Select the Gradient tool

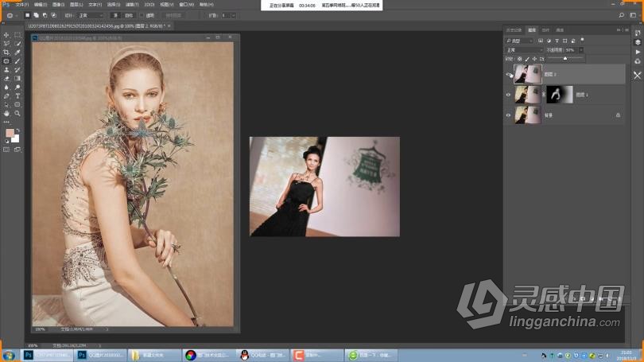tap(17, 78)
